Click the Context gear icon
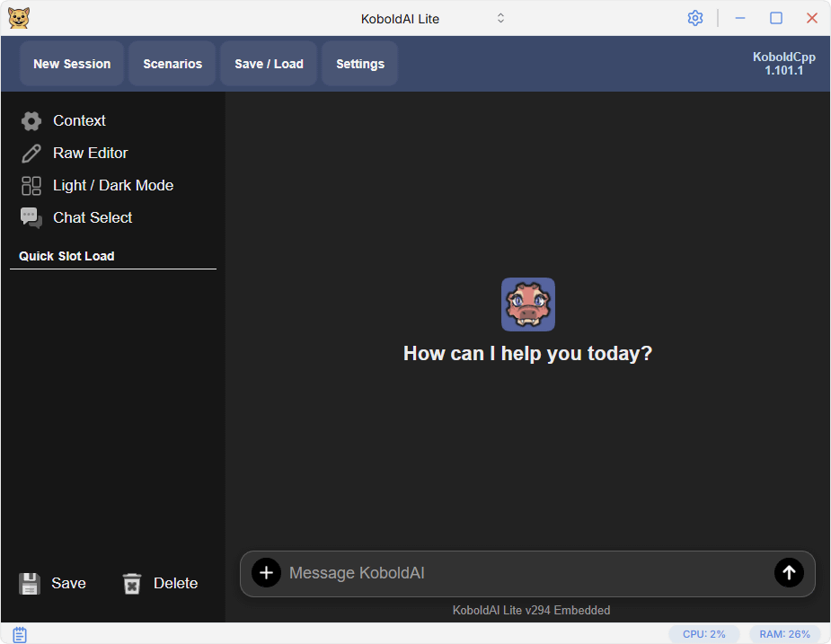The width and height of the screenshot is (831, 644). [x=31, y=121]
